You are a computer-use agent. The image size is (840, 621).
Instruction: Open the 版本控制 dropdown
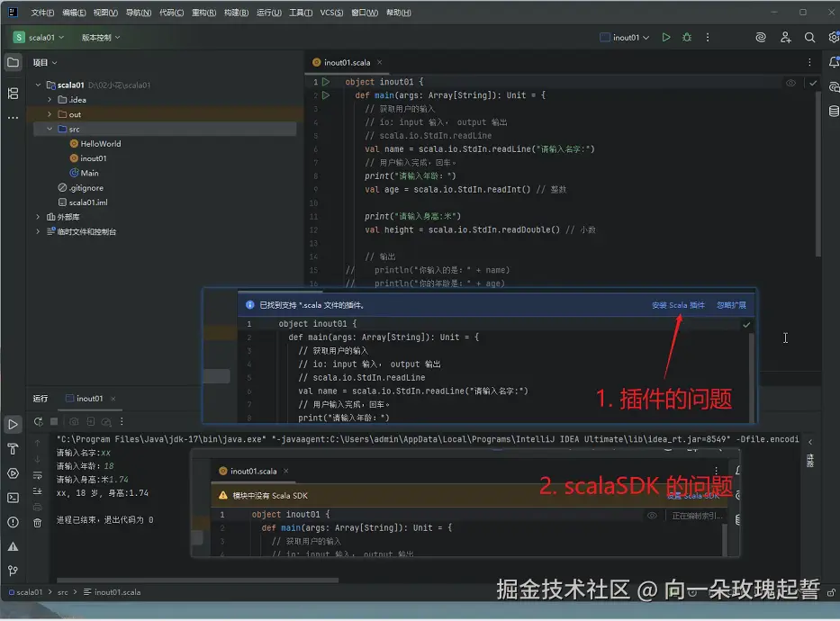point(101,38)
